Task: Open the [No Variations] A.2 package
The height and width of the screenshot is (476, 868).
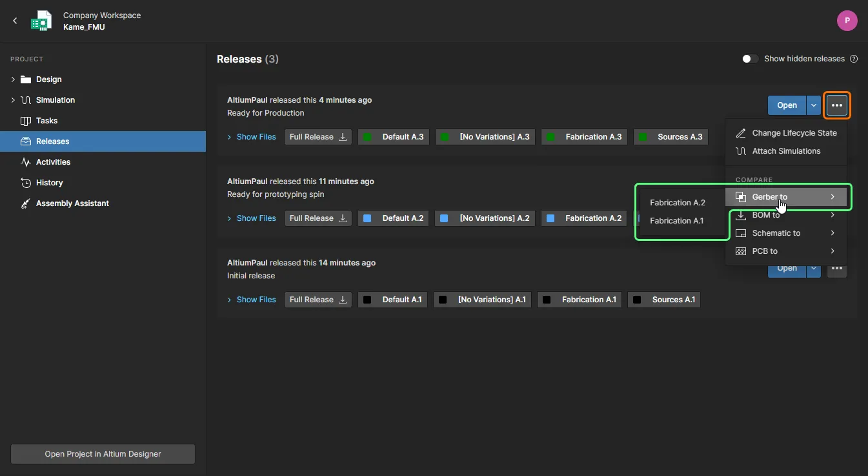Action: click(485, 218)
